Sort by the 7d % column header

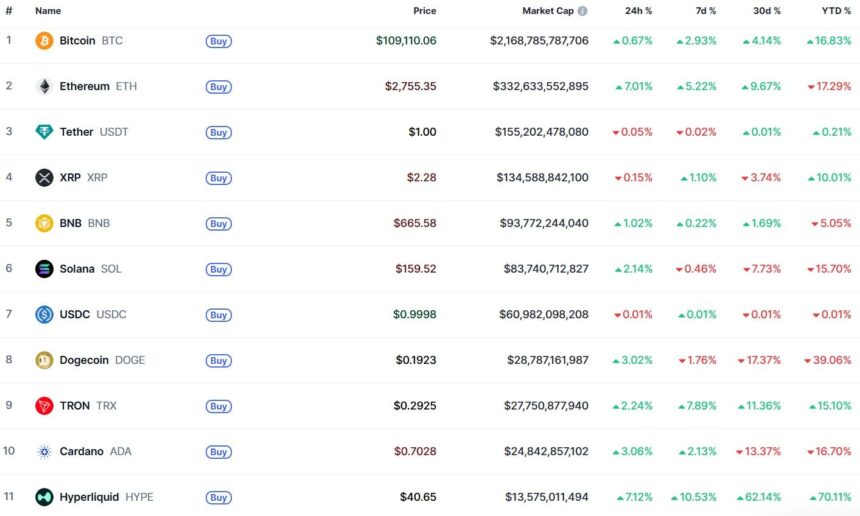point(705,11)
